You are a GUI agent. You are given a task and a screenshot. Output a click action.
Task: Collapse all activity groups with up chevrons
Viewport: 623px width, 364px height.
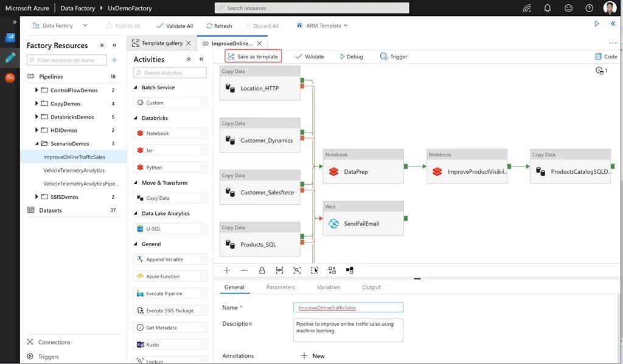(x=189, y=59)
